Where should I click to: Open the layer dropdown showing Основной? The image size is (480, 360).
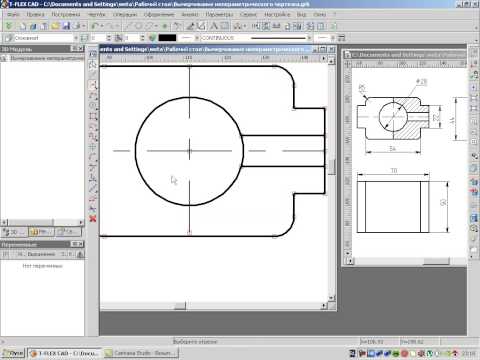pyautogui.click(x=41, y=38)
